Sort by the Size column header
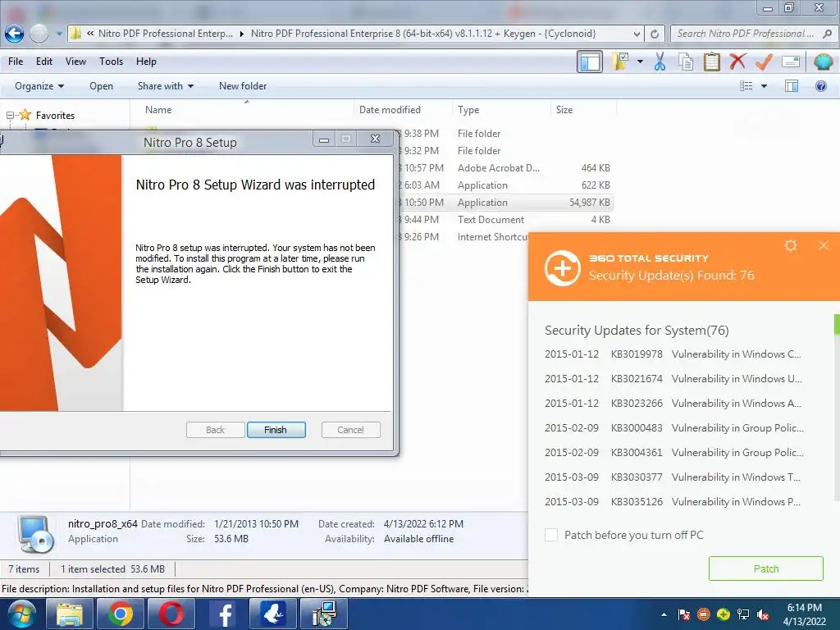This screenshot has width=840, height=630. coord(564,110)
